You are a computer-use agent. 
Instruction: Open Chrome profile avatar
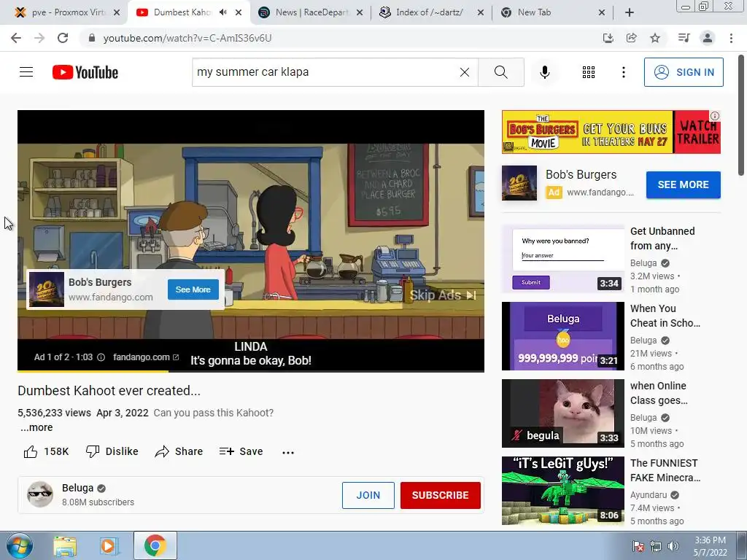[708, 38]
